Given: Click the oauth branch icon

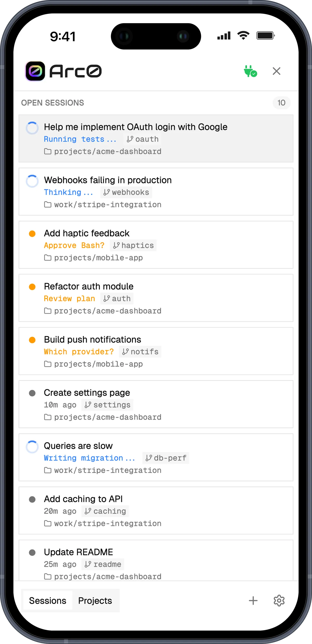Looking at the screenshot, I should [130, 139].
